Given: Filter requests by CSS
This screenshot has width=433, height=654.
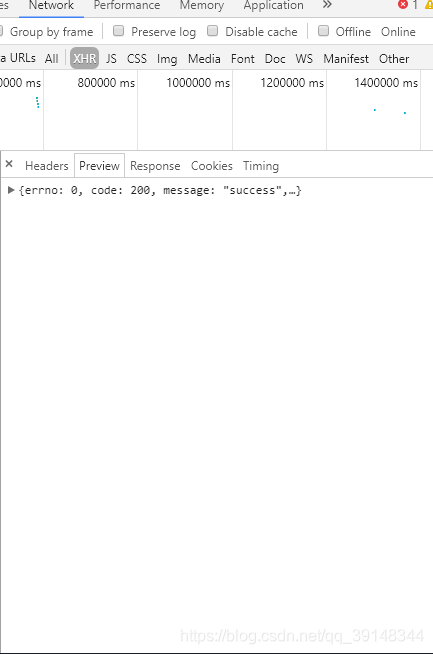Looking at the screenshot, I should (x=137, y=59).
